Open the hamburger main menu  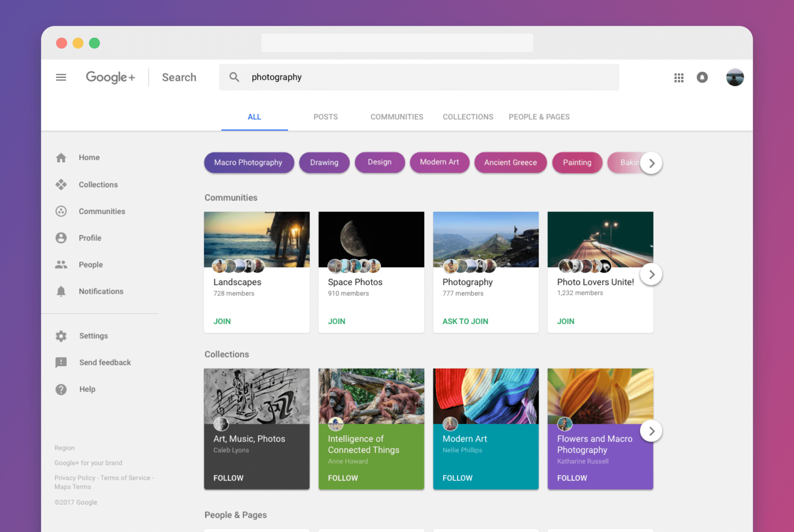coord(61,77)
